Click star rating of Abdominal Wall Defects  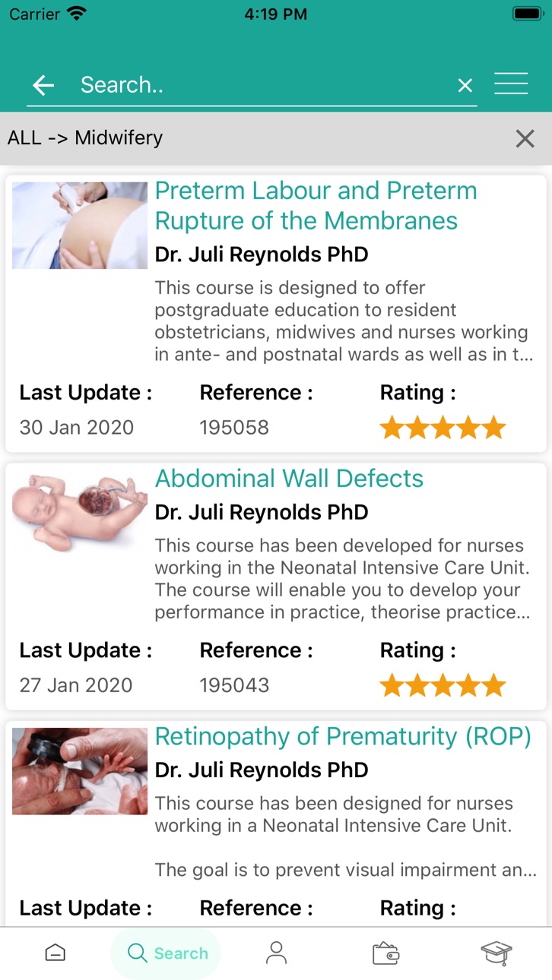(x=443, y=686)
